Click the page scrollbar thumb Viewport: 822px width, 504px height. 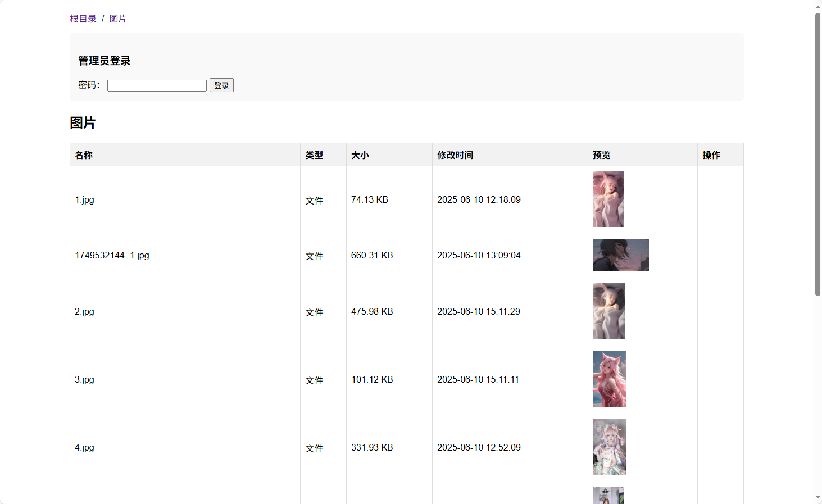pos(818,154)
